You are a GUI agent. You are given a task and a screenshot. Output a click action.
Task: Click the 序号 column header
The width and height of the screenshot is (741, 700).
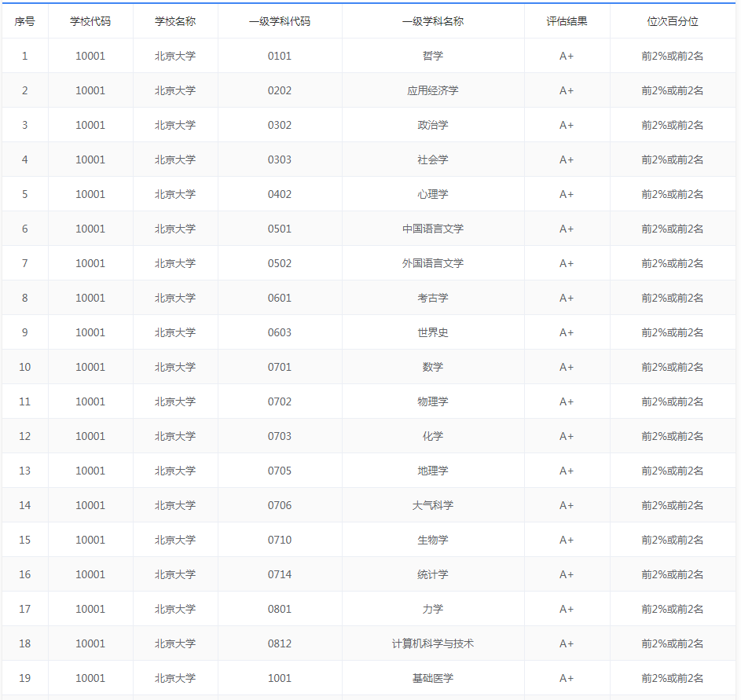coord(24,21)
